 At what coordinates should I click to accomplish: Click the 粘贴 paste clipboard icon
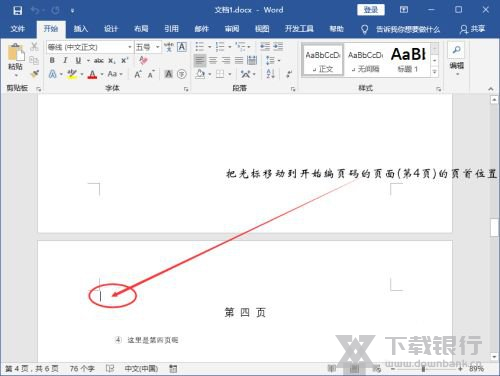coord(15,53)
